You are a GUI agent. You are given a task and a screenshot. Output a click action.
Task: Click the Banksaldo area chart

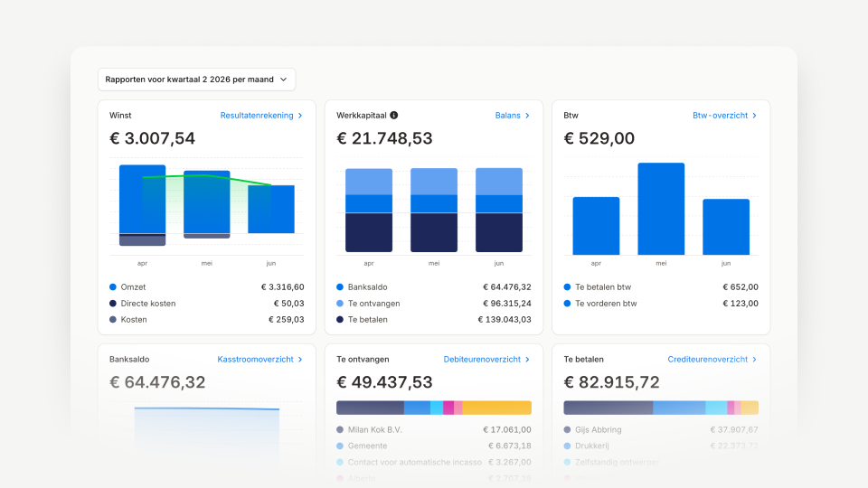point(206,435)
